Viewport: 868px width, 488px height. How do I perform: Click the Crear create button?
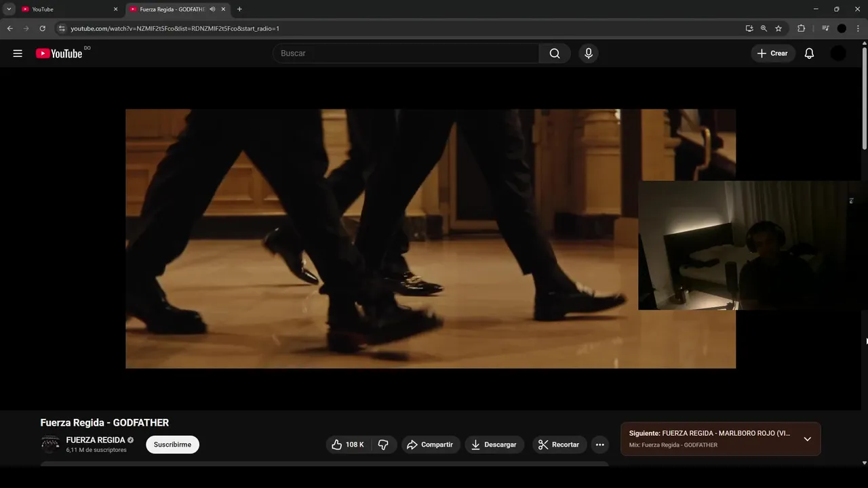click(x=773, y=54)
